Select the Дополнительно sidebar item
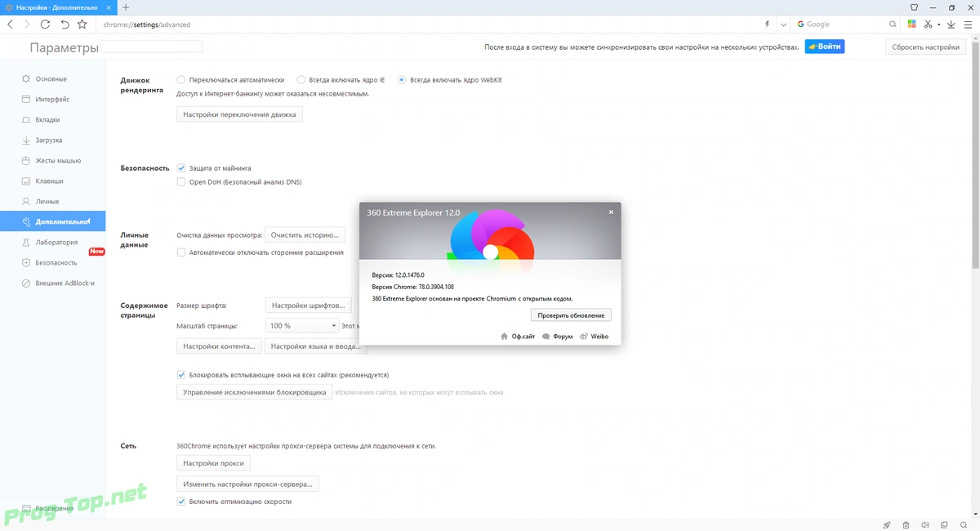980x531 pixels. coord(52,222)
